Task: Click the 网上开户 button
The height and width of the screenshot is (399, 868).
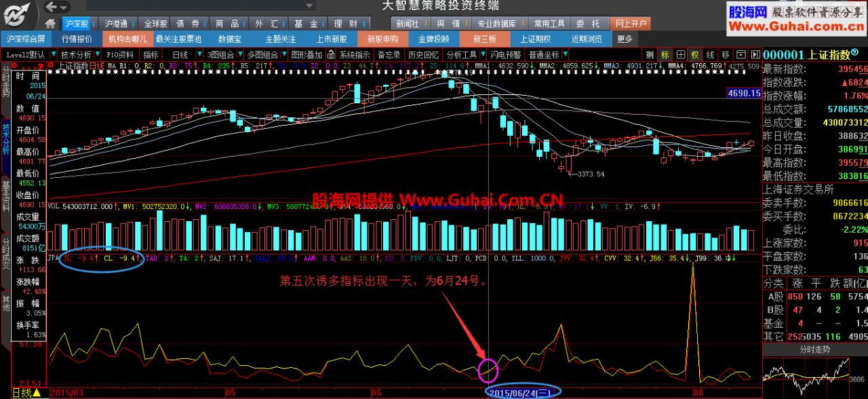Action: [x=631, y=23]
